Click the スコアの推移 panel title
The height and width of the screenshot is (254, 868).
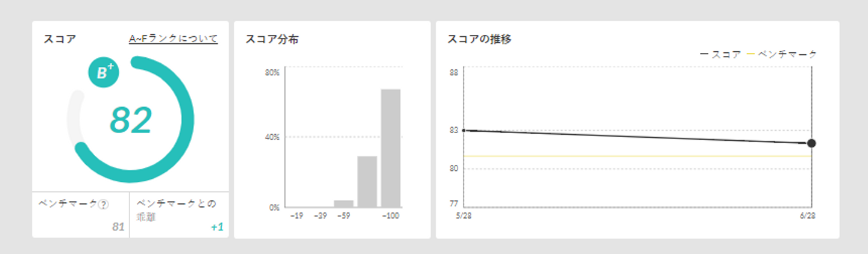479,40
